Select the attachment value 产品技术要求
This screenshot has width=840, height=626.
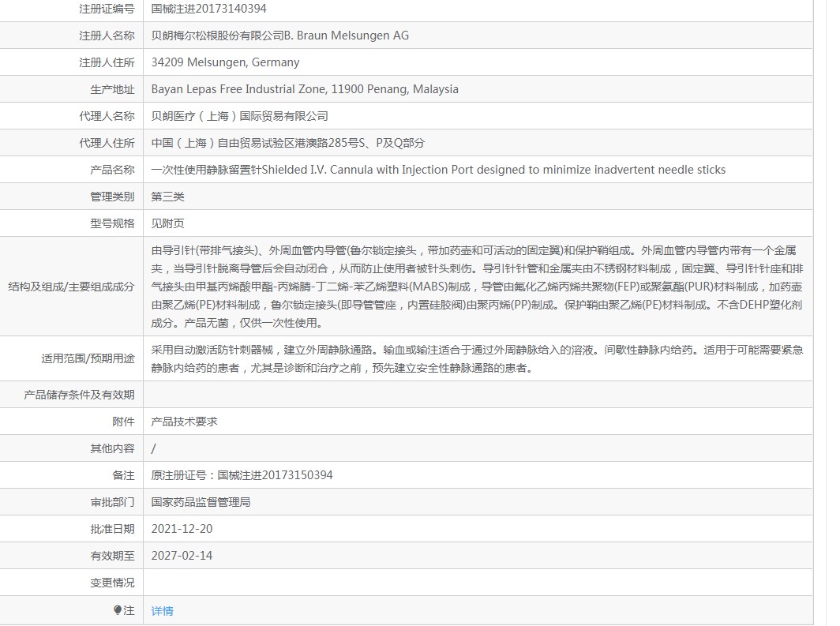(184, 422)
